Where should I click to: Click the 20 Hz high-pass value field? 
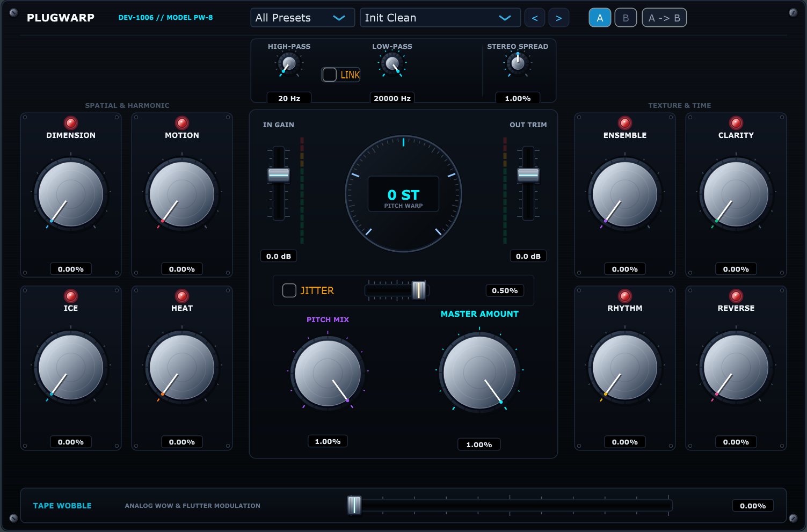coord(289,98)
